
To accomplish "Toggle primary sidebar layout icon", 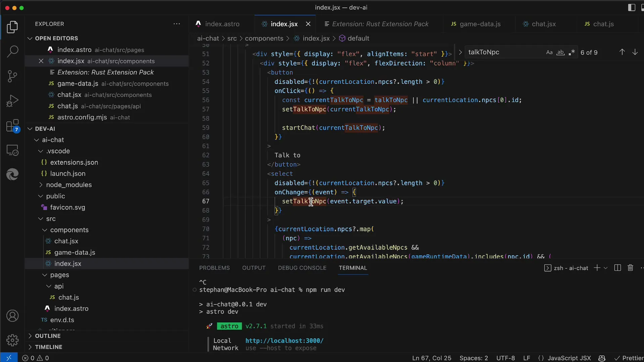I will coord(631,7).
